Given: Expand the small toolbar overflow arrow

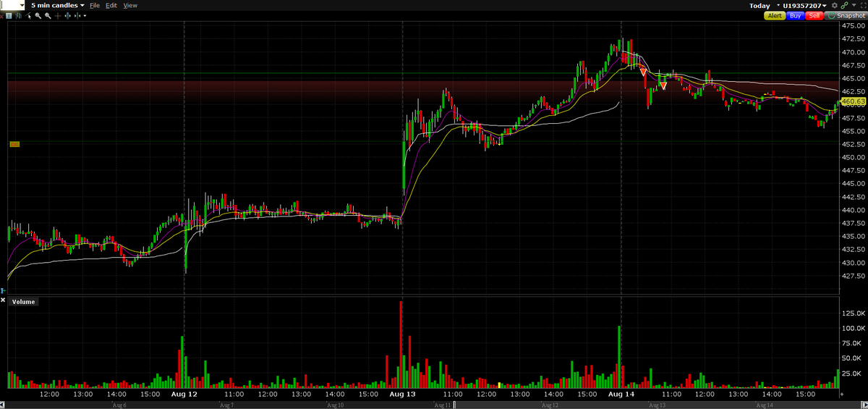Looking at the screenshot, I should pyautogui.click(x=85, y=16).
